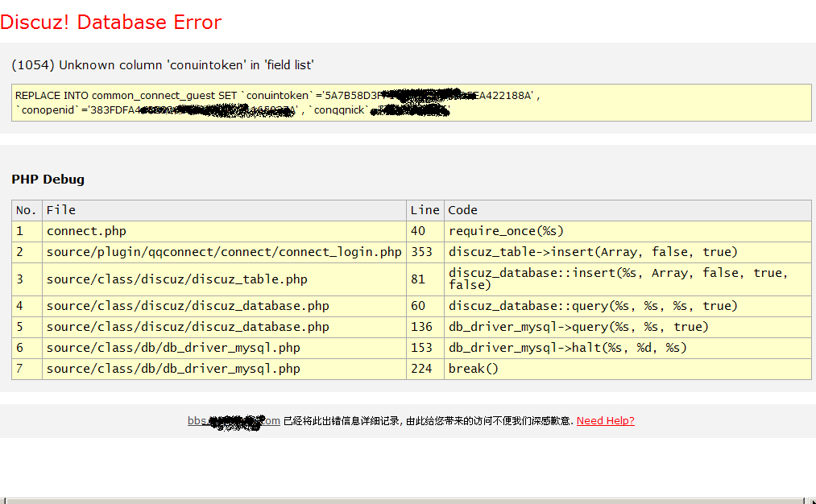Select the 'discuz_table.php' file path cell
Viewport: 816px width, 504px height.
pyautogui.click(x=224, y=279)
